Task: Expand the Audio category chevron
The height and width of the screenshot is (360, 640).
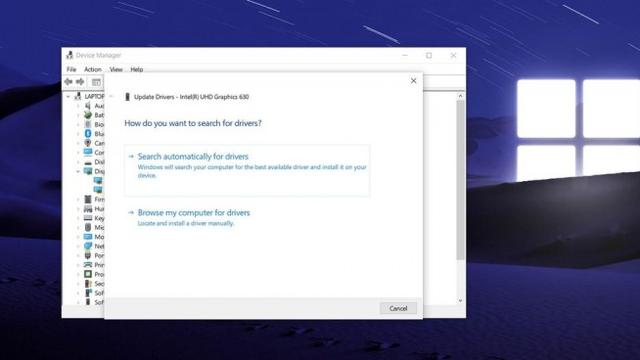Action: [78, 106]
